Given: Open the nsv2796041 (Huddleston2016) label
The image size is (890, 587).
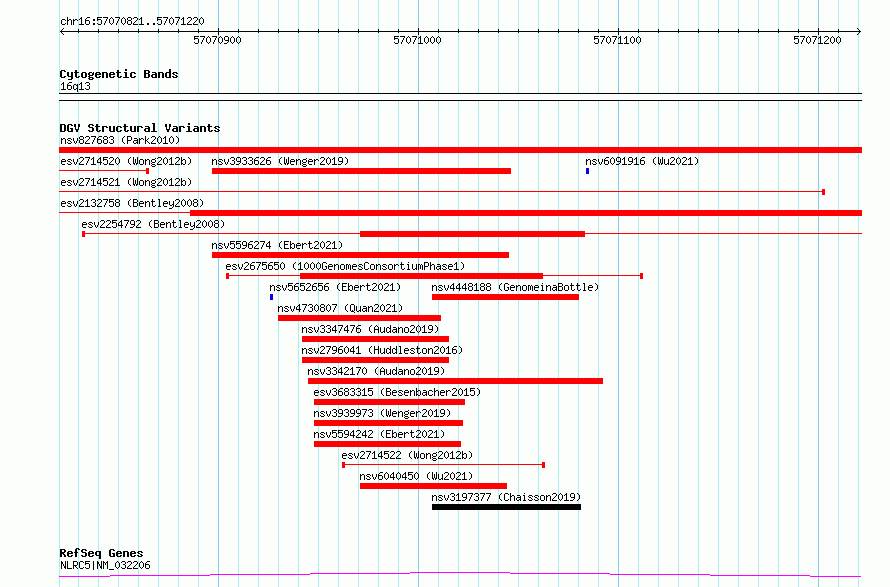Looking at the screenshot, I should 382,350.
